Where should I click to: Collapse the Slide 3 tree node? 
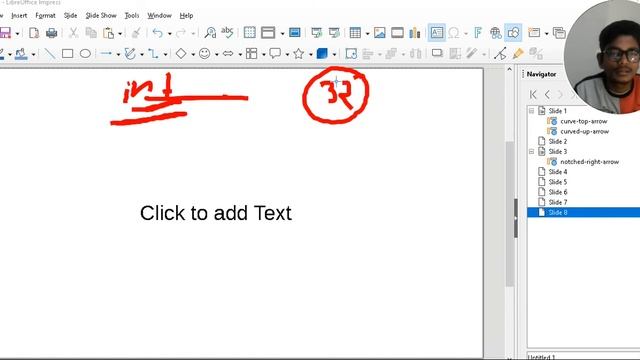(531, 151)
